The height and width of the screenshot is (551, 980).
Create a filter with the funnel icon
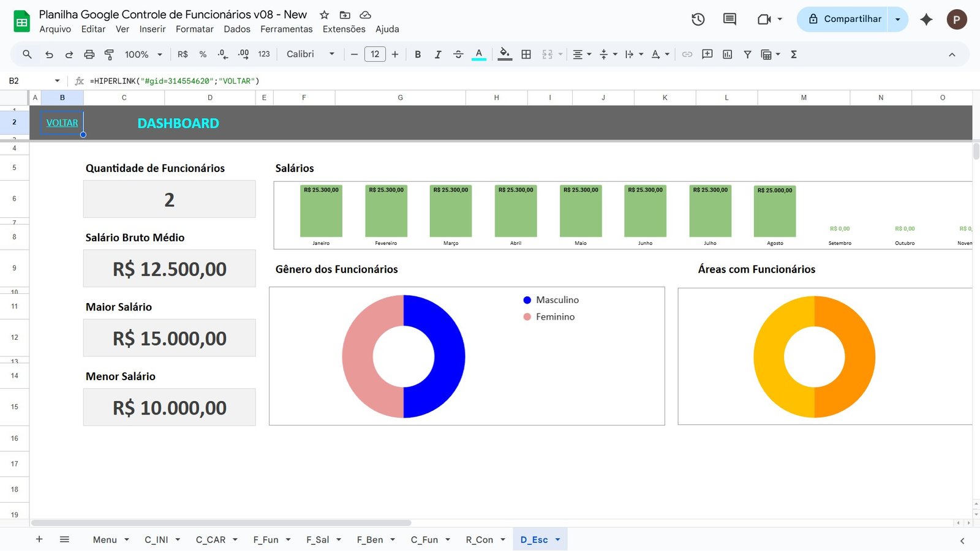pos(747,54)
